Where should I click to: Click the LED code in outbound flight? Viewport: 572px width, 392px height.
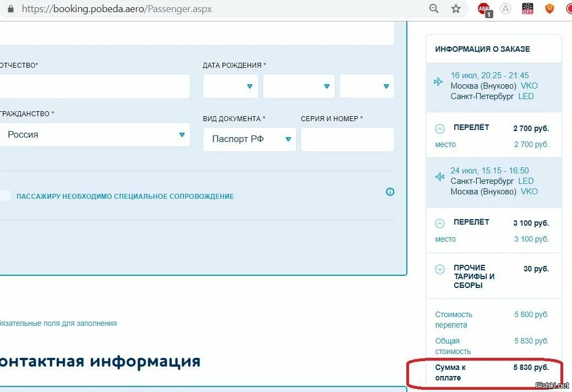tap(526, 96)
